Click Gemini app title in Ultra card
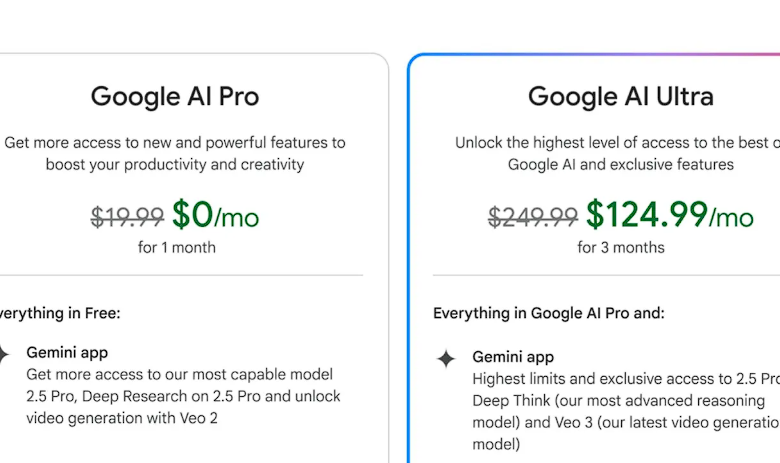This screenshot has width=780, height=463. [513, 357]
